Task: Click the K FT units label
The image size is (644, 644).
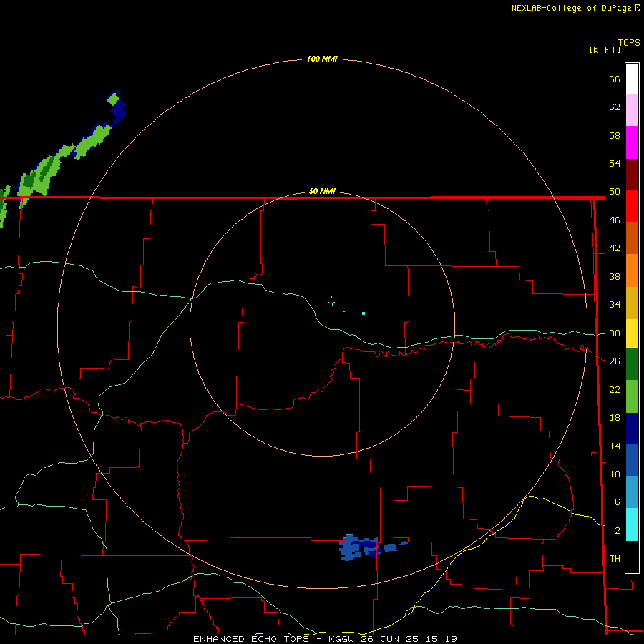Action: coord(605,49)
